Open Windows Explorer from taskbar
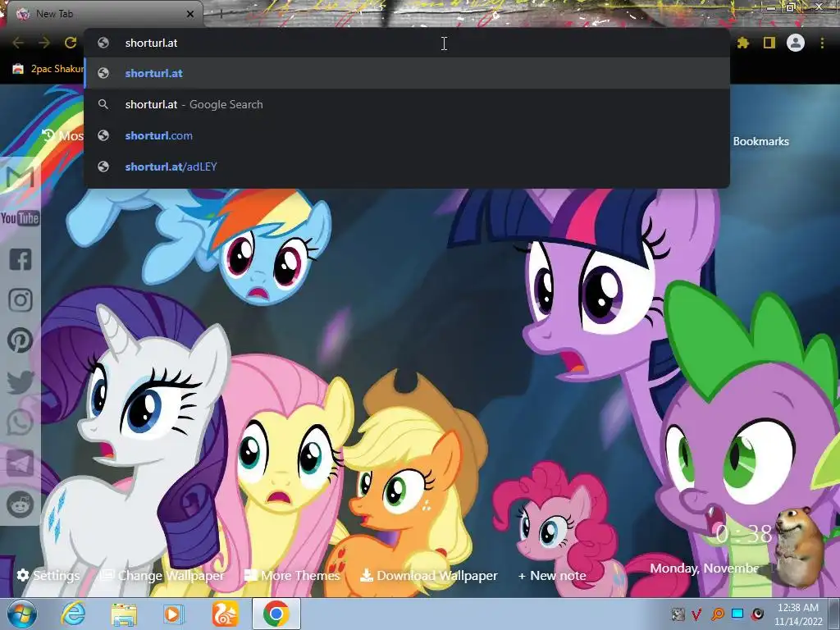 tap(124, 614)
